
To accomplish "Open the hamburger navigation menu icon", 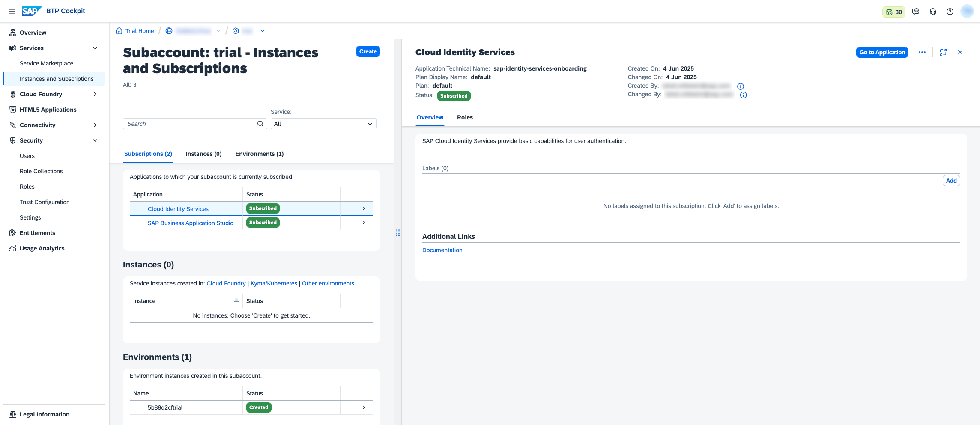I will pyautogui.click(x=12, y=12).
